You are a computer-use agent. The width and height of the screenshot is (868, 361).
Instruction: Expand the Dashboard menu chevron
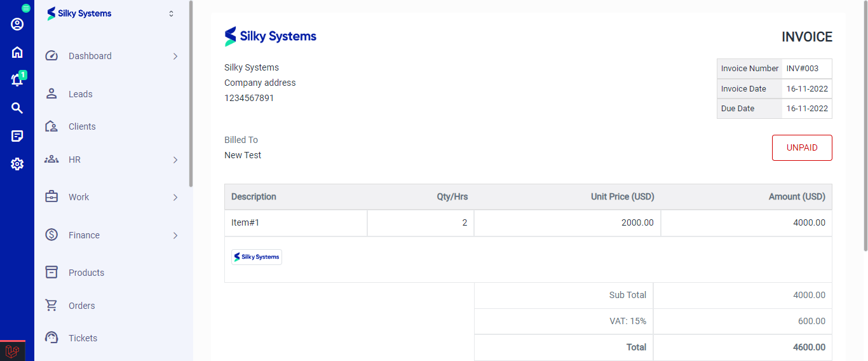(x=175, y=56)
